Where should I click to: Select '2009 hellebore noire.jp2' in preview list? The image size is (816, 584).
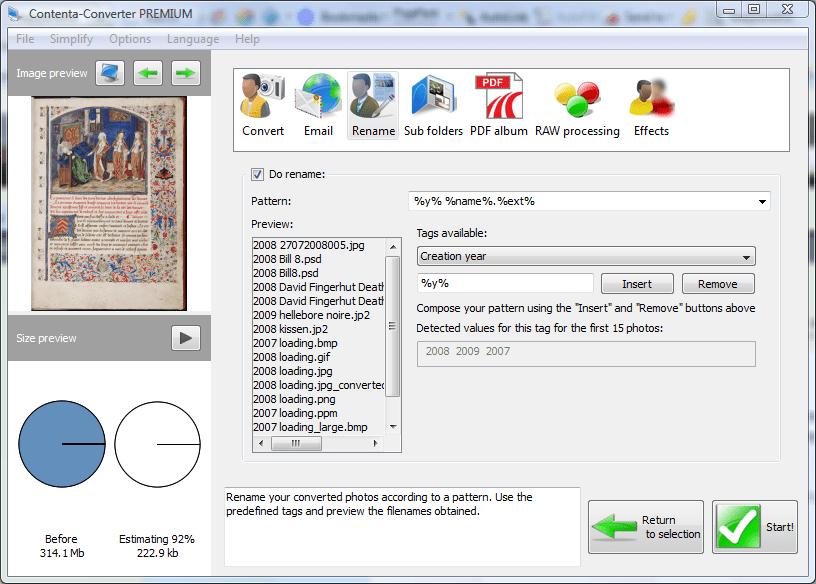coord(312,315)
